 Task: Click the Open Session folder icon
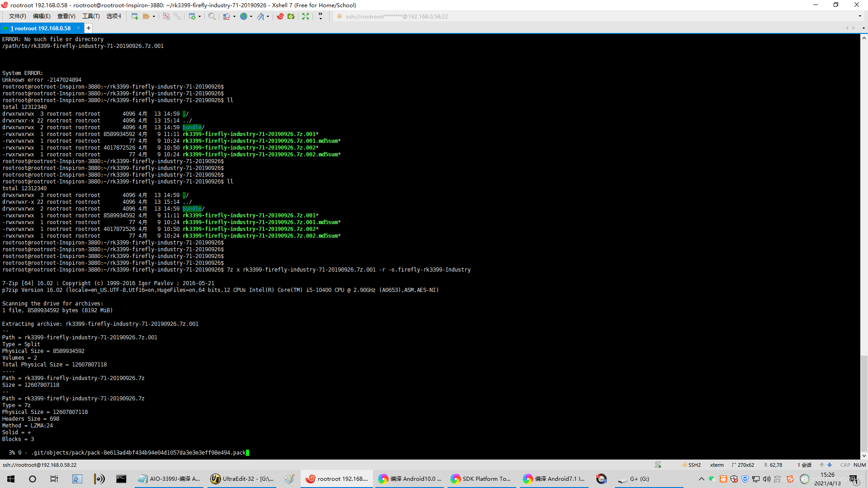click(146, 16)
